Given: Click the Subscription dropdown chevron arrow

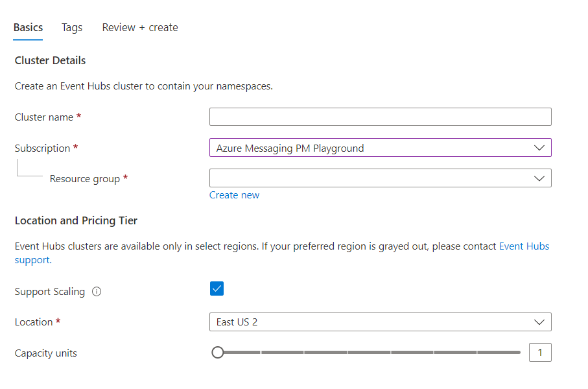Looking at the screenshot, I should click(539, 148).
